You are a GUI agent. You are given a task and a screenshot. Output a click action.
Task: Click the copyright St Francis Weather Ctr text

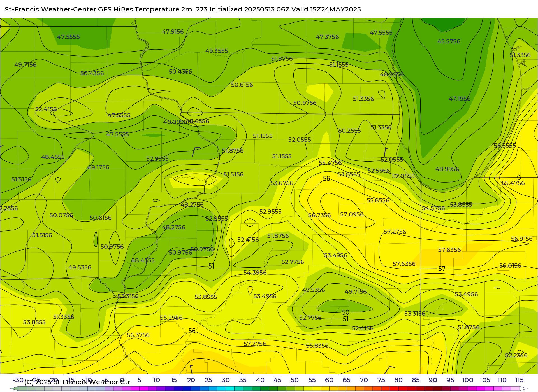point(77,382)
